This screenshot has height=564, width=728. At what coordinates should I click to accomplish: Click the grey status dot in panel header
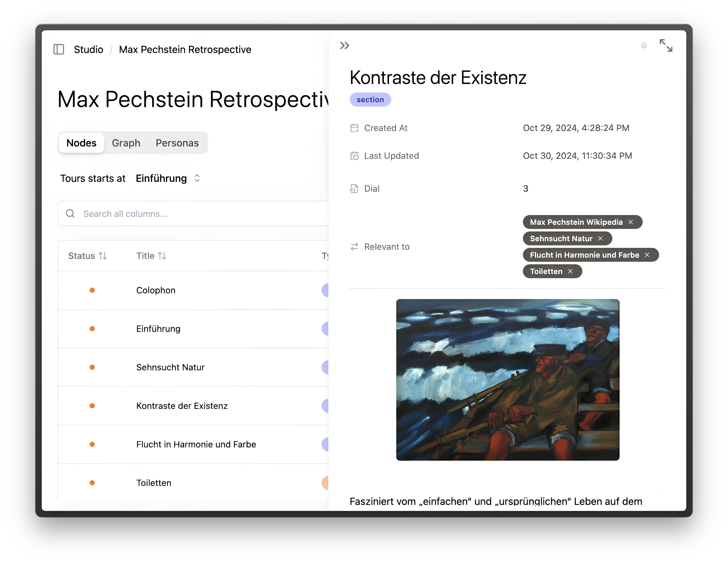[644, 45]
